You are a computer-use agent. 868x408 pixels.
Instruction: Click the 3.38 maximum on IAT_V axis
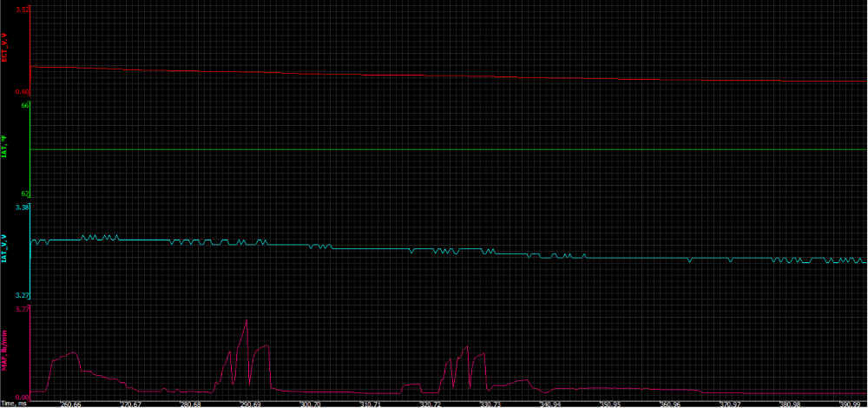pyautogui.click(x=23, y=207)
